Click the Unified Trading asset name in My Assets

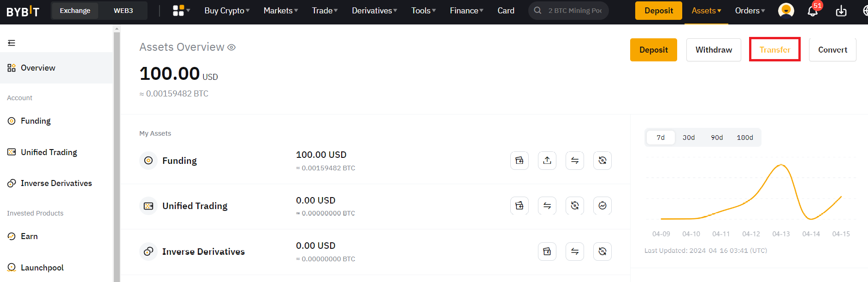coord(195,206)
